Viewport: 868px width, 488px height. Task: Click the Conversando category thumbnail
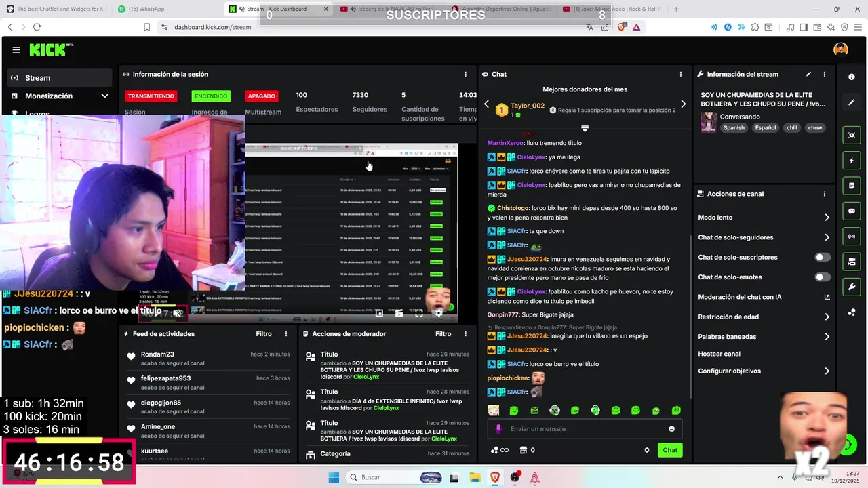709,122
